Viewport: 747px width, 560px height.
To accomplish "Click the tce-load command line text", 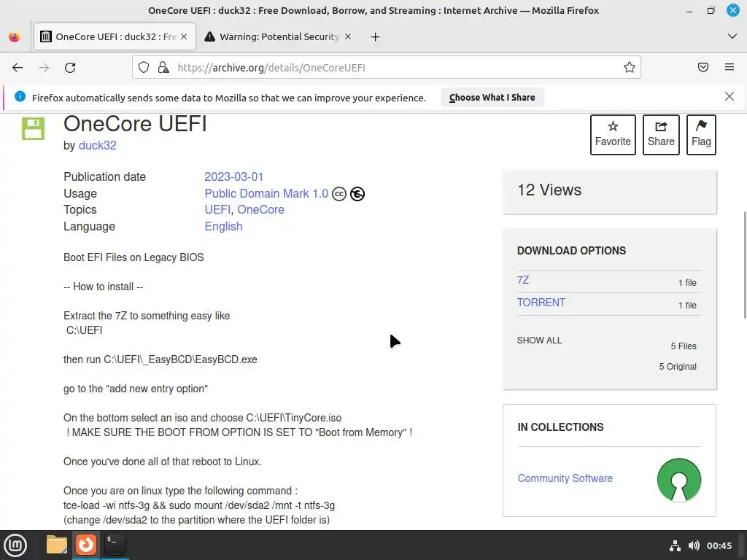I will [199, 505].
